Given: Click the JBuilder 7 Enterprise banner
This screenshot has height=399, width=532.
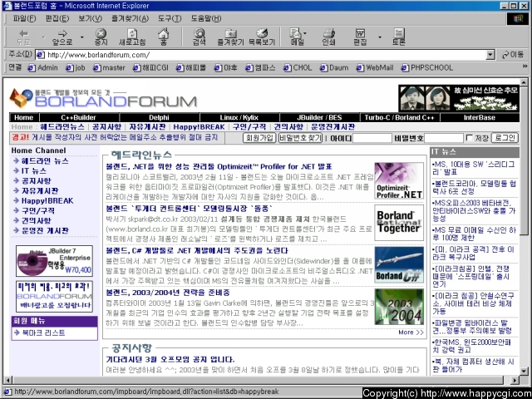Looking at the screenshot, I should pyautogui.click(x=54, y=261).
